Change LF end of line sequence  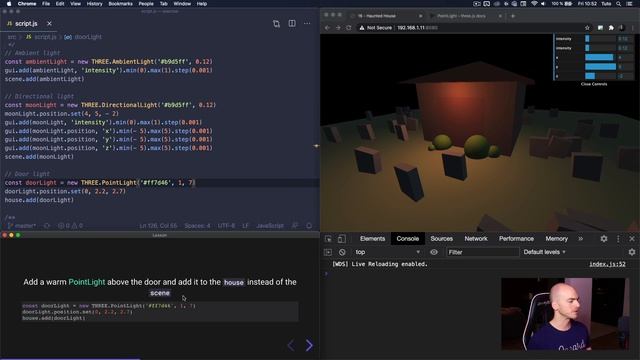tap(245, 225)
